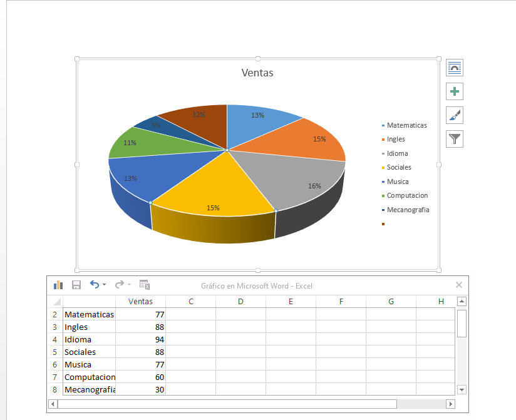
Task: Click the redo arrow in Excel toolbar
Action: [x=119, y=285]
